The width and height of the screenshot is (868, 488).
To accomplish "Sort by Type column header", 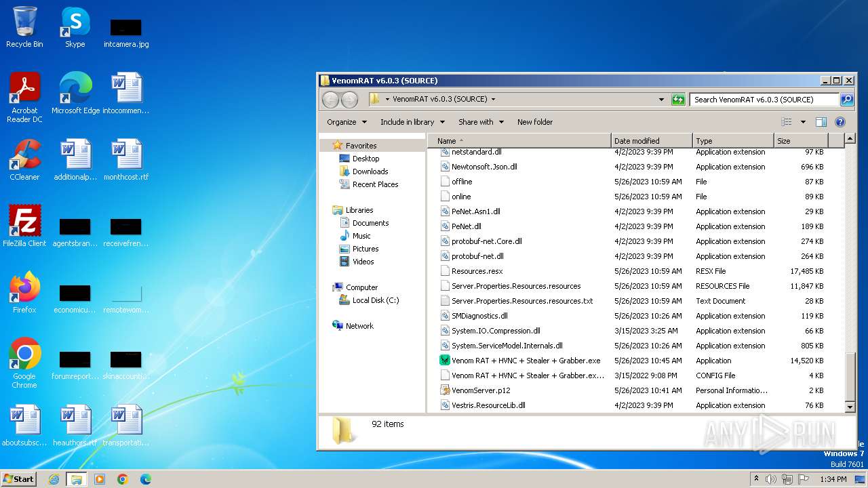I will 733,141.
